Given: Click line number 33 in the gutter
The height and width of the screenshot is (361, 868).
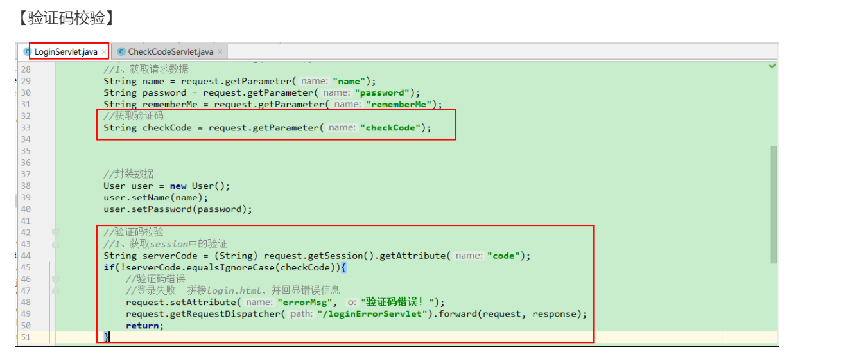Looking at the screenshot, I should point(26,127).
